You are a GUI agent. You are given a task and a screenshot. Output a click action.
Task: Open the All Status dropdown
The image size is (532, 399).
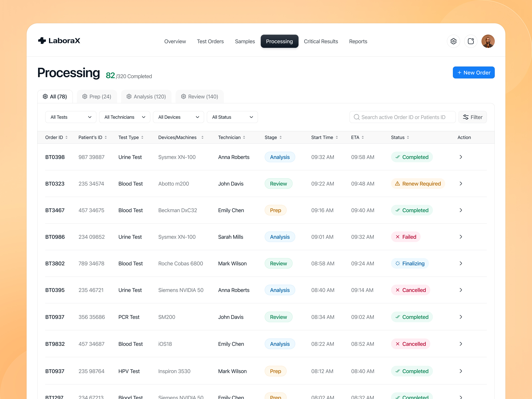(x=232, y=117)
